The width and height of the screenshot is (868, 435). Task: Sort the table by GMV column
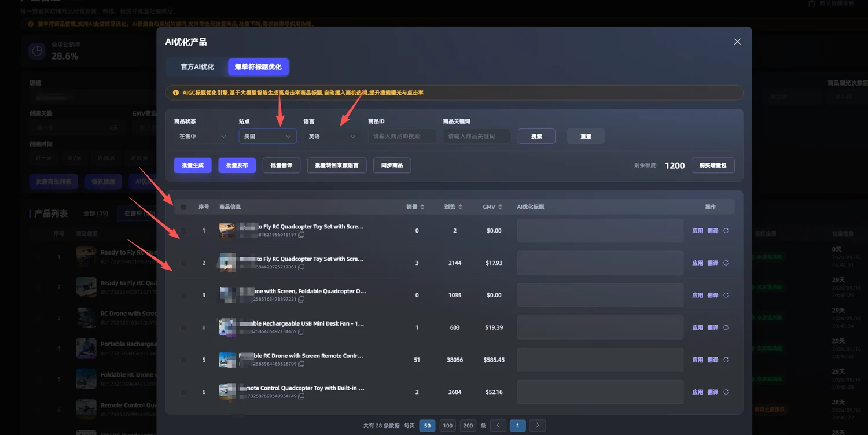click(x=500, y=207)
